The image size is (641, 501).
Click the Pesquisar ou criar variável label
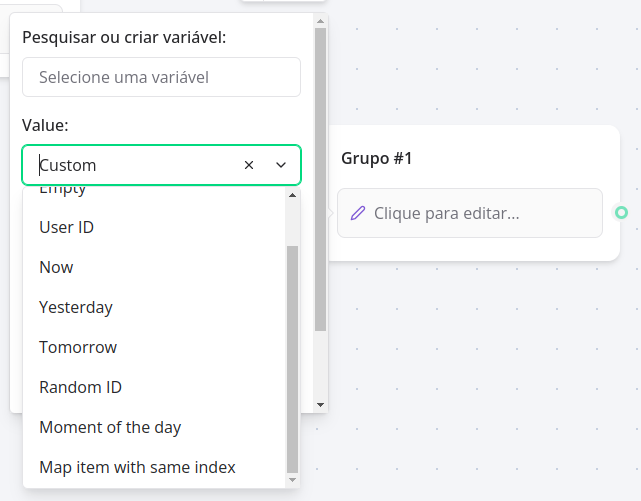[124, 37]
